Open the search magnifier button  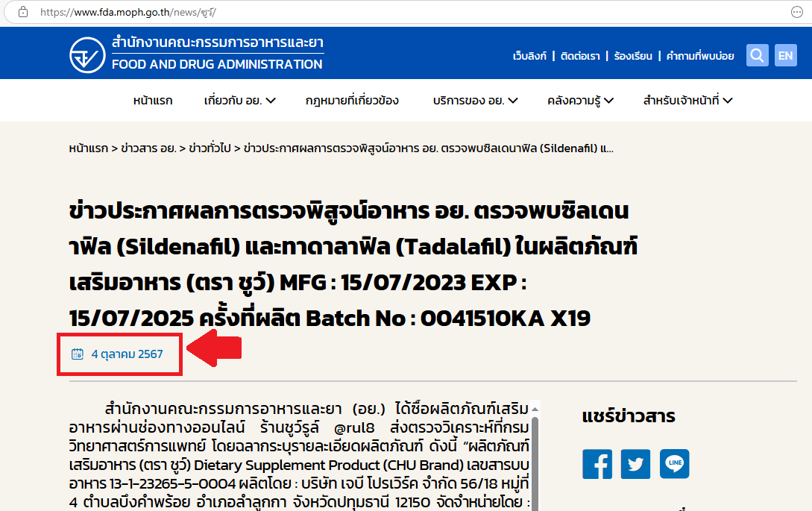(x=757, y=55)
